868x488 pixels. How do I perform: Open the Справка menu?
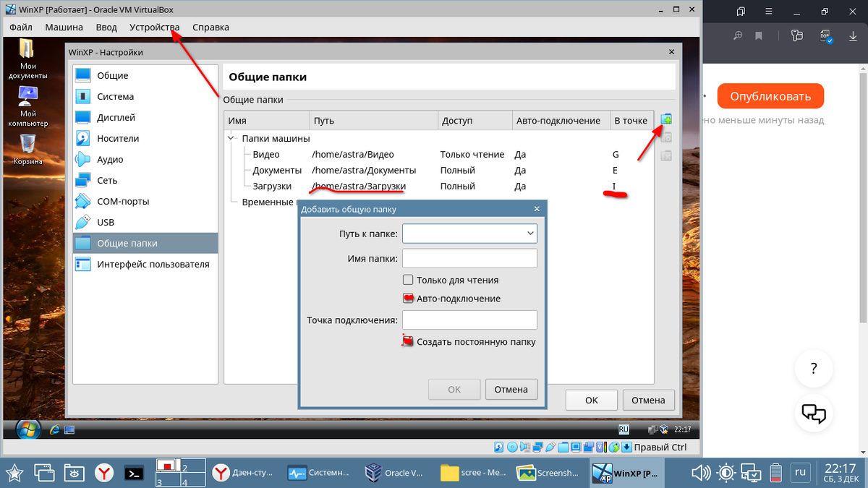coord(210,27)
